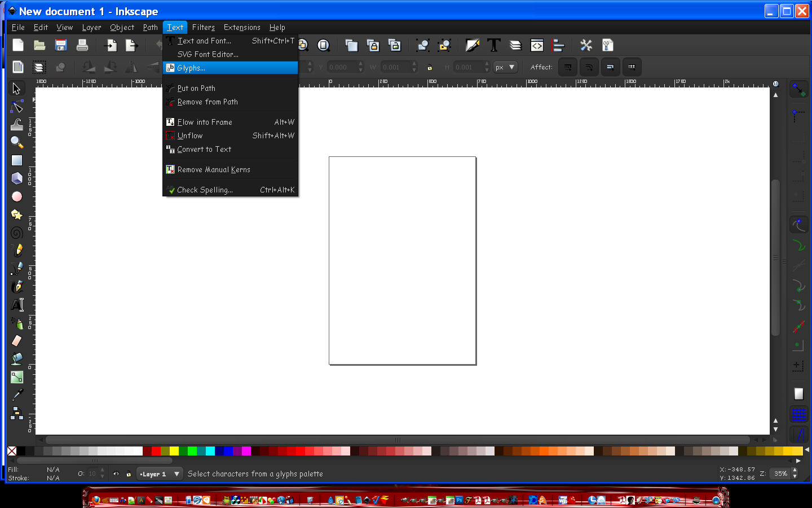This screenshot has height=508, width=812.
Task: Select the Text tool in toolbox
Action: [x=17, y=305]
